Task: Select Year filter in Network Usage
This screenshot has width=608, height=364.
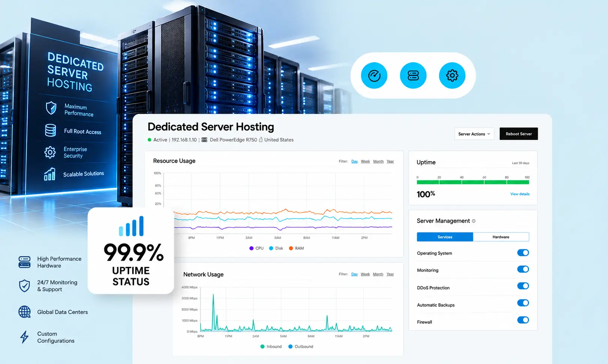Action: [x=390, y=274]
